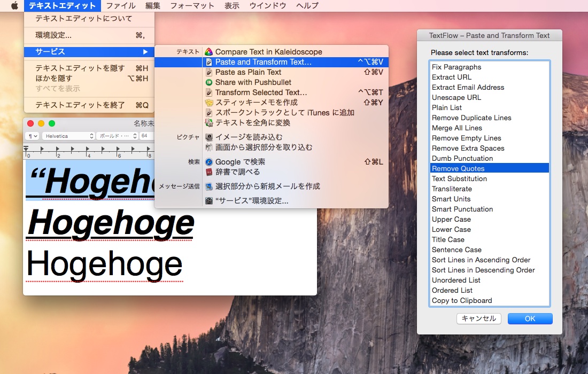Expand the サービス submenu arrow
Screen dimensions: 588x374
pos(145,52)
